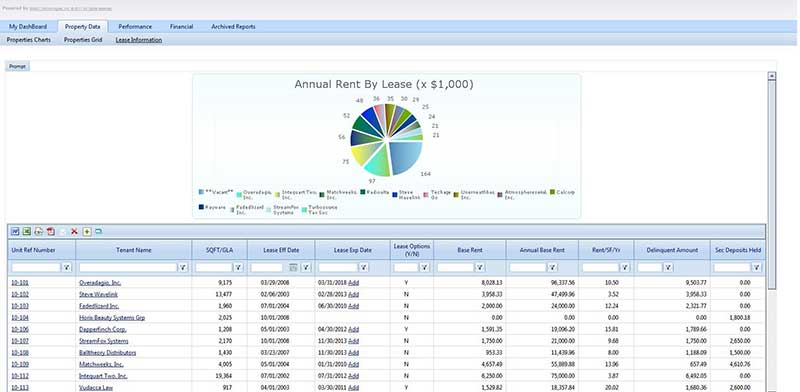800x392 pixels.
Task: Click cell value 1,800.18
Action: (x=740, y=317)
